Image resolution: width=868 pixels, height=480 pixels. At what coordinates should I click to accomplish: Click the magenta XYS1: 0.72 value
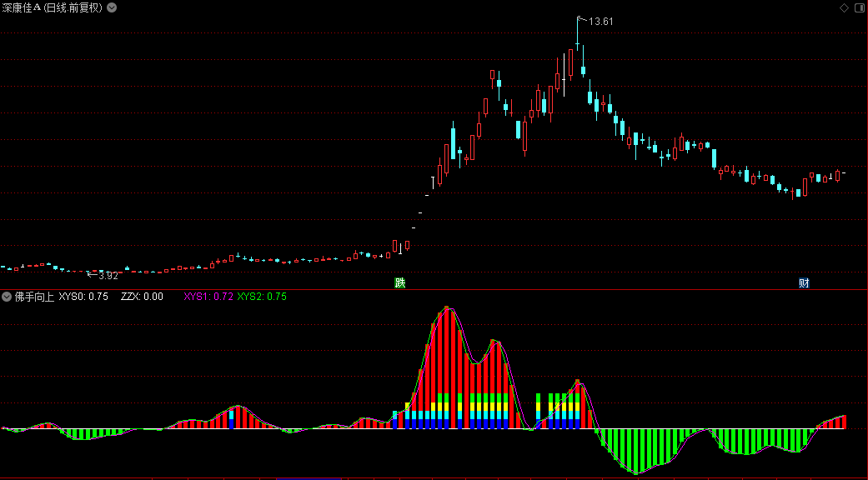tap(208, 297)
